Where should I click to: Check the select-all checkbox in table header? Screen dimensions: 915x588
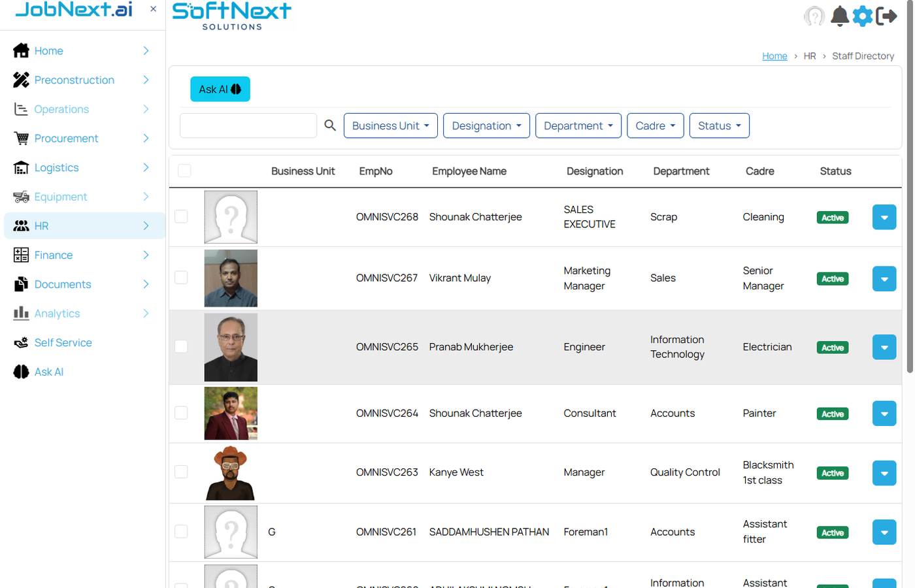pos(184,170)
